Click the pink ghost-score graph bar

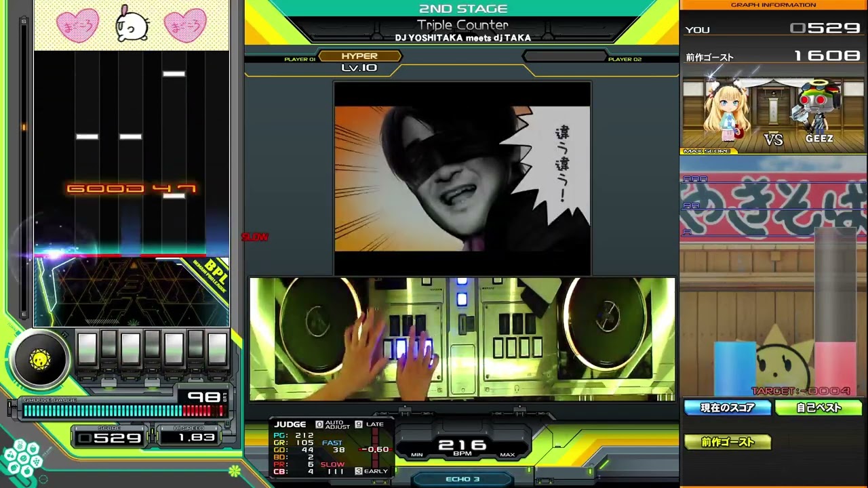click(835, 368)
